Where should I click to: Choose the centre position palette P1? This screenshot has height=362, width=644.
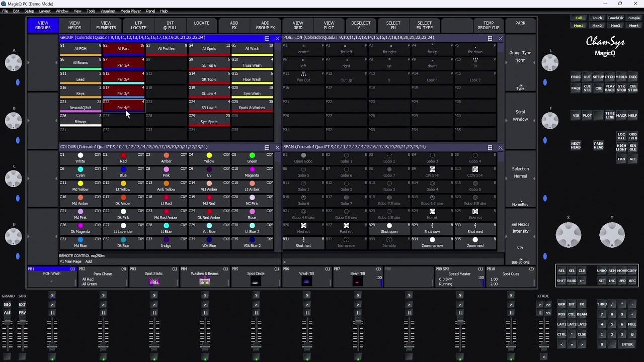click(x=303, y=48)
